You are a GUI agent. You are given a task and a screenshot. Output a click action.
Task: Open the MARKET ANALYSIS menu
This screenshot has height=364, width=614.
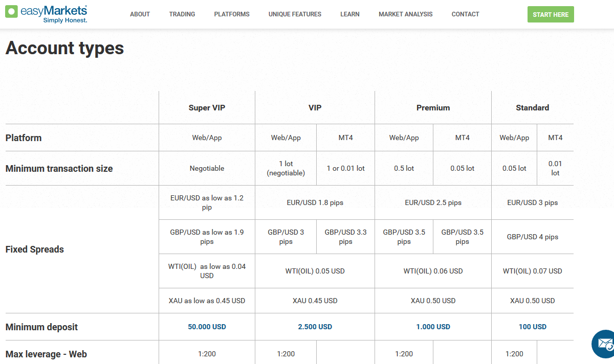(x=406, y=14)
